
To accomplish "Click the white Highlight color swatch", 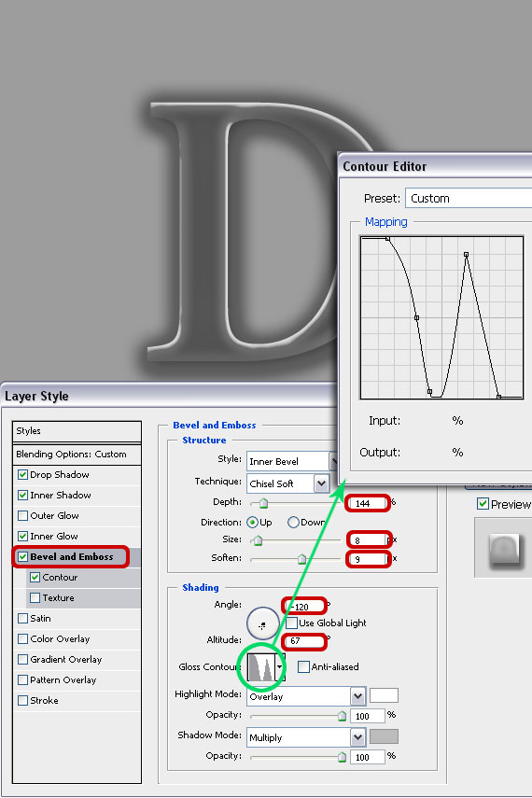I will [384, 695].
